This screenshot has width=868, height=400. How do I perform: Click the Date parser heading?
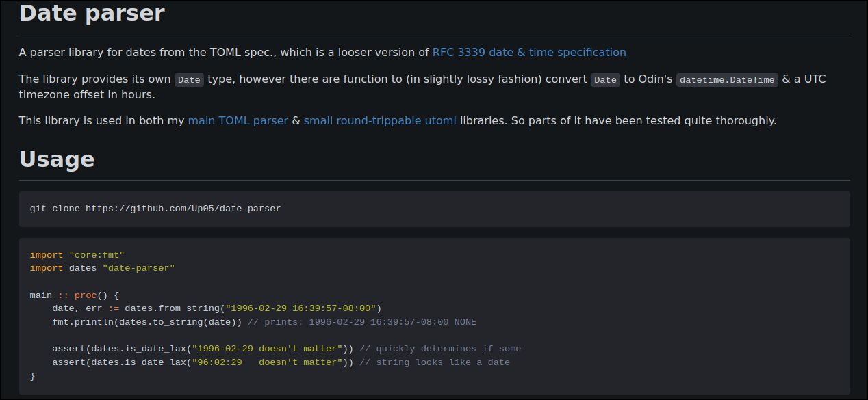pos(92,13)
